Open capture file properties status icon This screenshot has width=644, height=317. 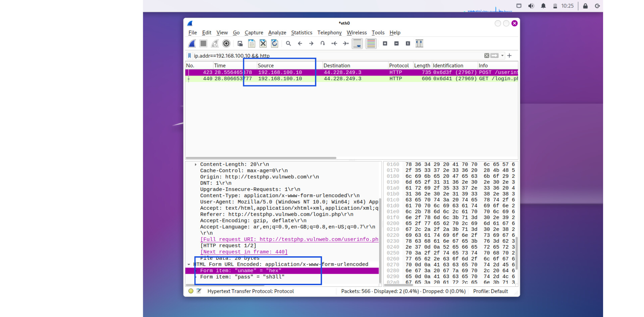199,291
